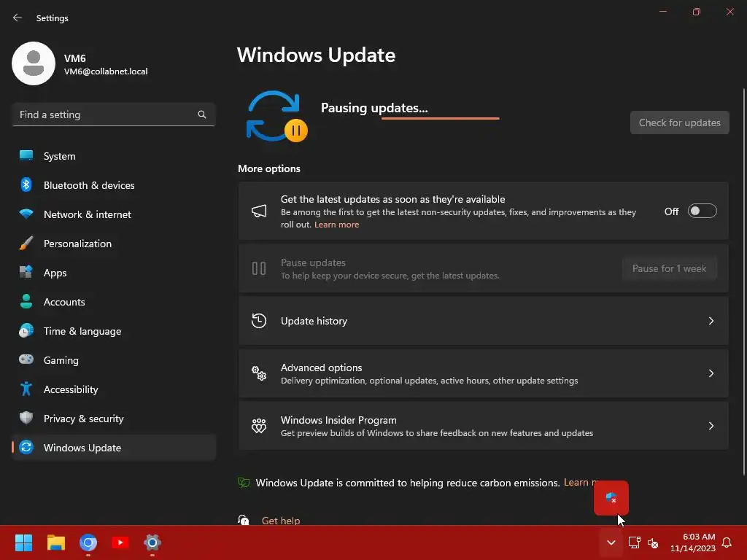Click the Windows Insider Program hearts icon
The width and height of the screenshot is (747, 560).
pyautogui.click(x=259, y=426)
